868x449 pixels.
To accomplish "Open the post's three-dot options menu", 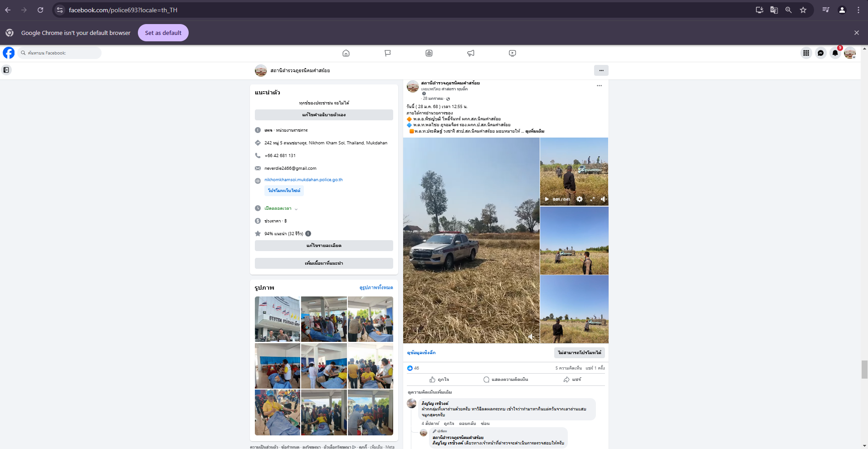I will click(599, 86).
